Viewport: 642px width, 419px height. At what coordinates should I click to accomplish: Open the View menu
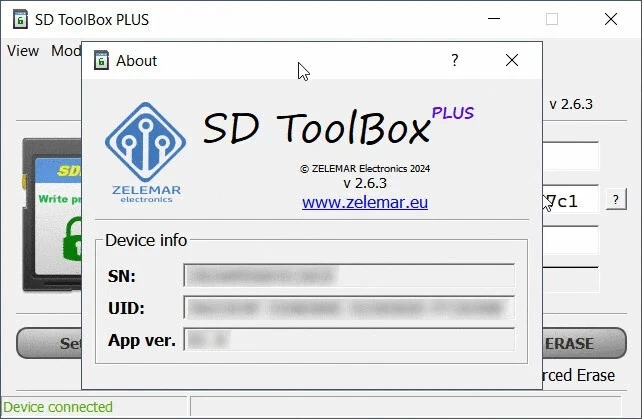tap(22, 51)
